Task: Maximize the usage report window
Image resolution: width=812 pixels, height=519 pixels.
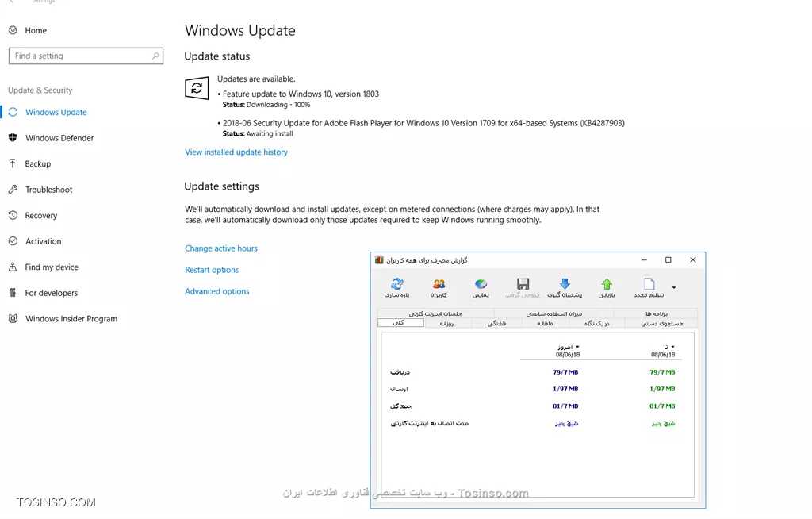Action: pos(668,259)
